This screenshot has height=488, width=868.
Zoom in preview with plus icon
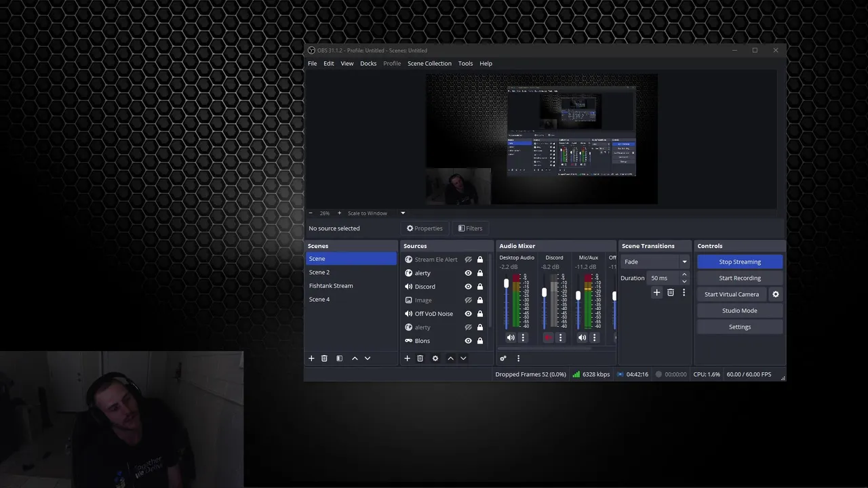click(x=339, y=213)
